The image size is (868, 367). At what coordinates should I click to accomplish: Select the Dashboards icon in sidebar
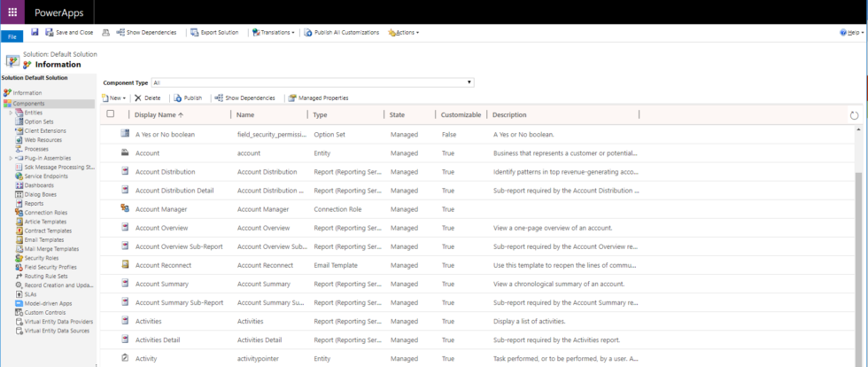[18, 184]
